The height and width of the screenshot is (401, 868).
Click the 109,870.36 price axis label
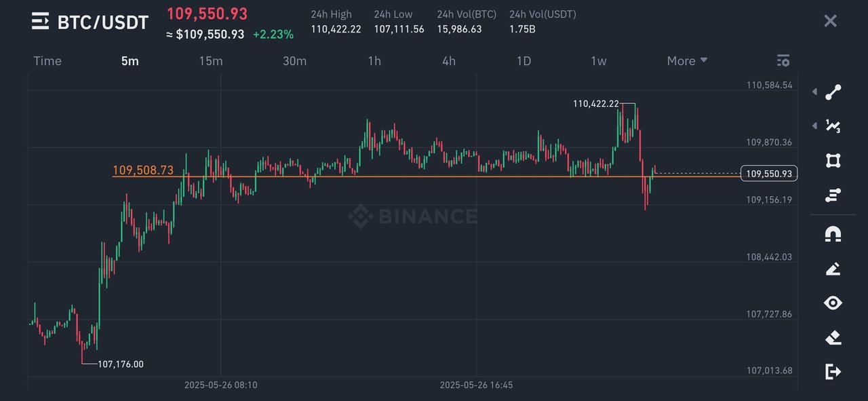pos(769,142)
